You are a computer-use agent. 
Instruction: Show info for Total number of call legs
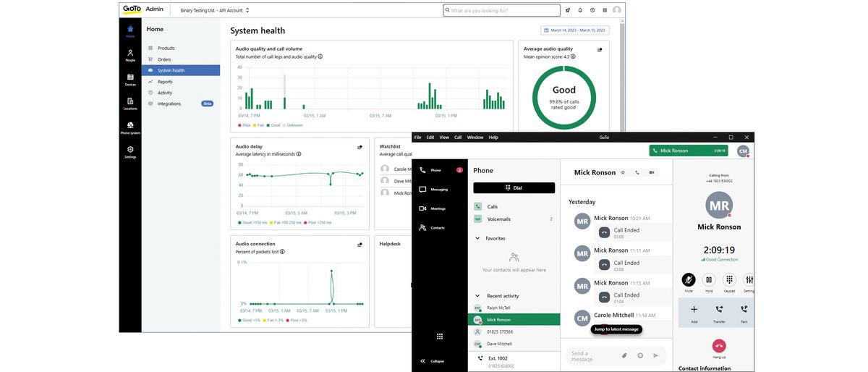click(x=320, y=56)
